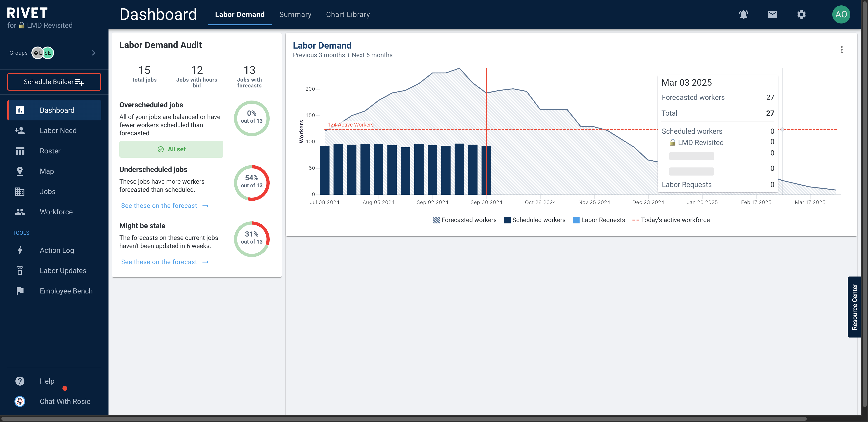Open the Action Log tool
Screen dimensions: 868x422
tap(54, 250)
